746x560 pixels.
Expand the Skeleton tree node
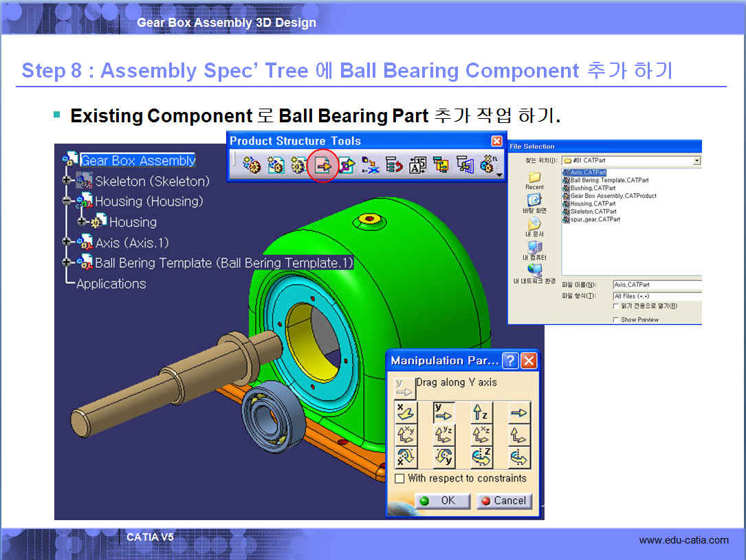67,181
